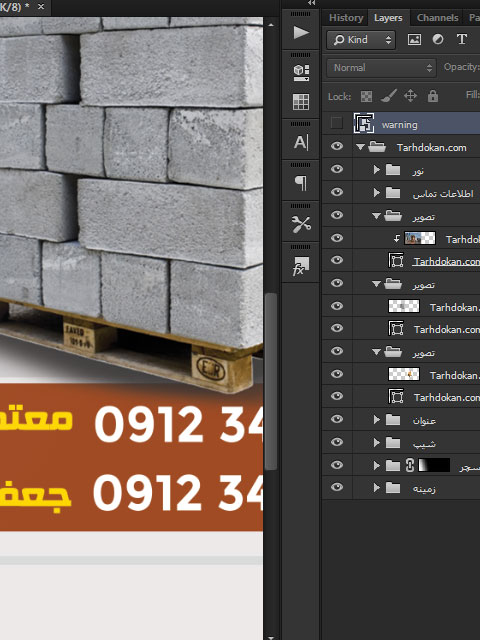Click the اطلاعات تماس group folder icon
This screenshot has width=480, height=640.
(393, 192)
